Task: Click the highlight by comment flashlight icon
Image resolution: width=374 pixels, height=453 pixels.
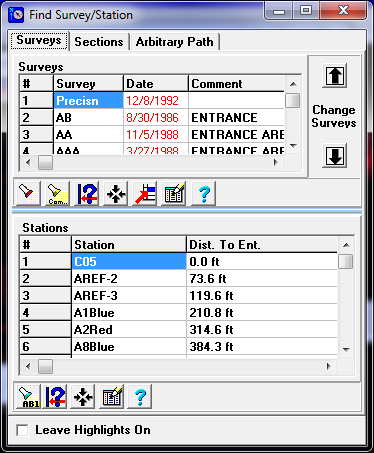Action: (57, 194)
